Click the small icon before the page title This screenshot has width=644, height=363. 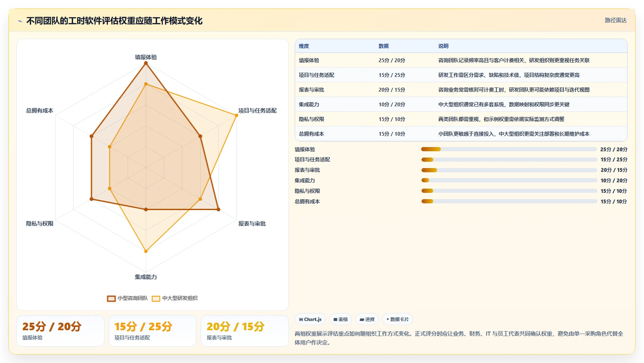tap(20, 21)
